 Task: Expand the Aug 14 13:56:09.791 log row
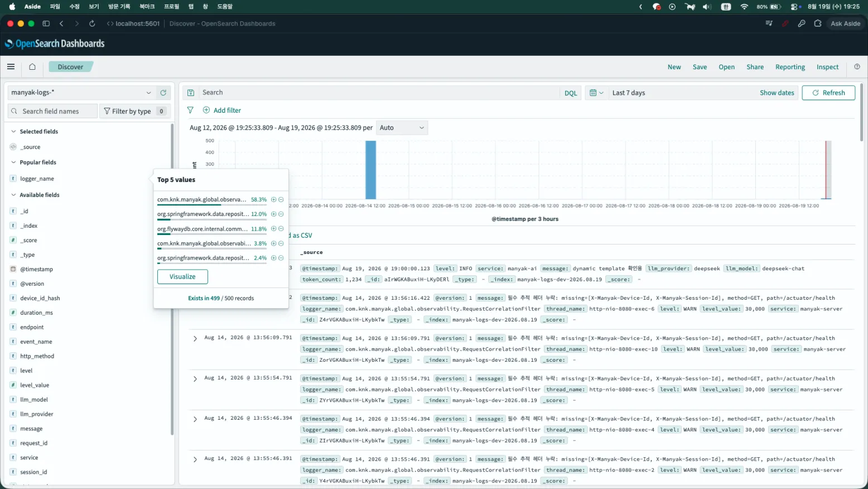[195, 338]
